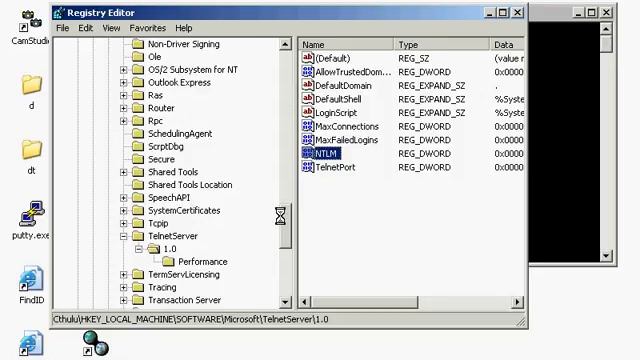Click the Outlook Express folder icon
This screenshot has height=360, width=640.
[138, 82]
